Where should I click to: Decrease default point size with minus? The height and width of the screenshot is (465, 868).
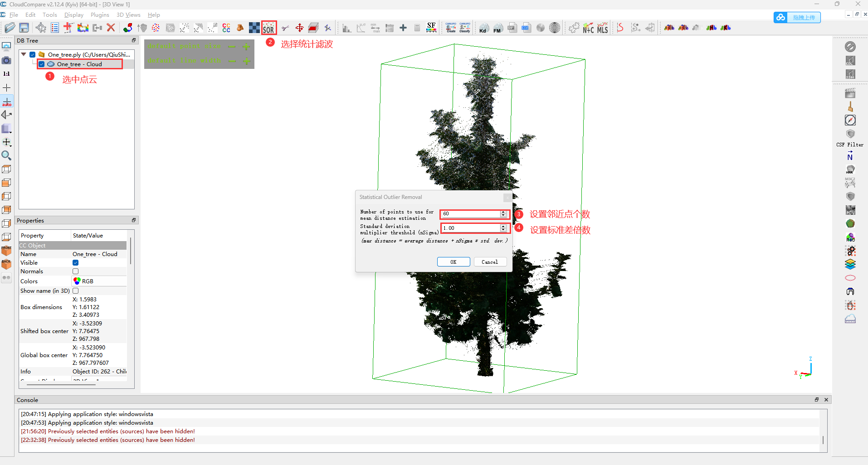pyautogui.click(x=232, y=46)
